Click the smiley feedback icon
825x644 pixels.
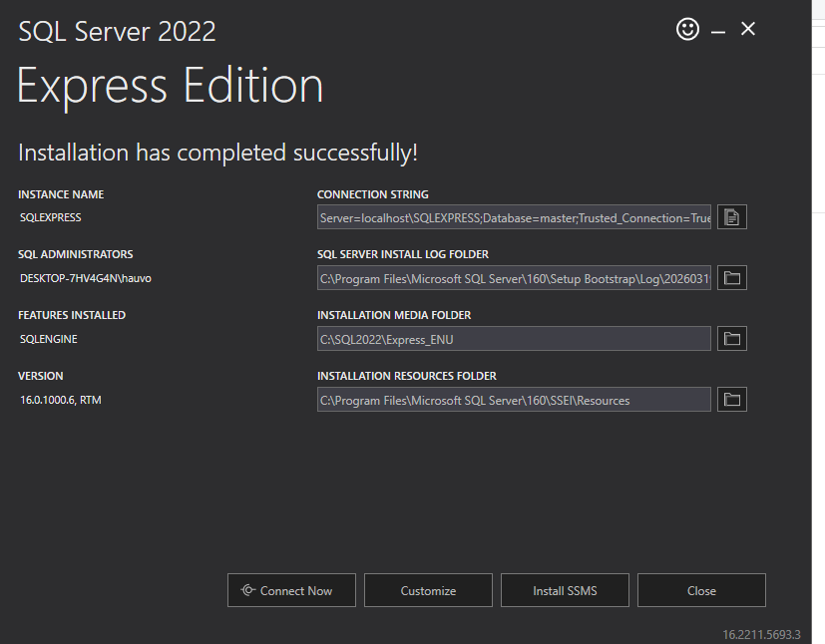tap(687, 30)
